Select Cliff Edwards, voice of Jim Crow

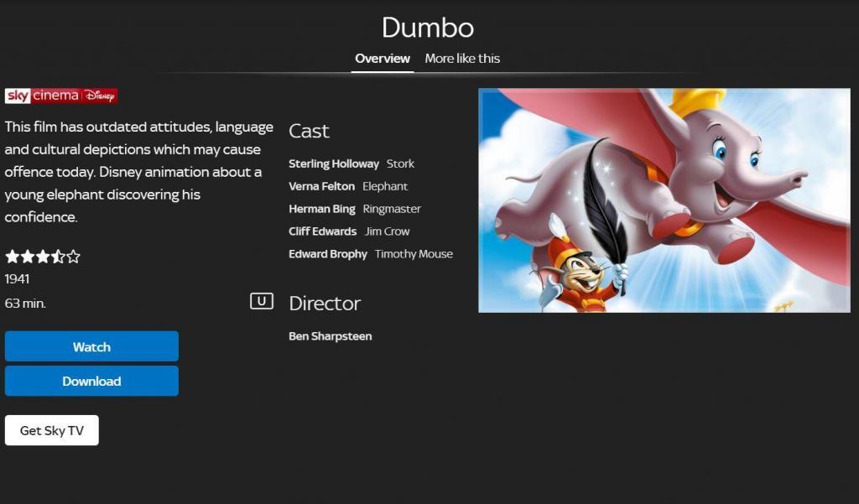(321, 231)
